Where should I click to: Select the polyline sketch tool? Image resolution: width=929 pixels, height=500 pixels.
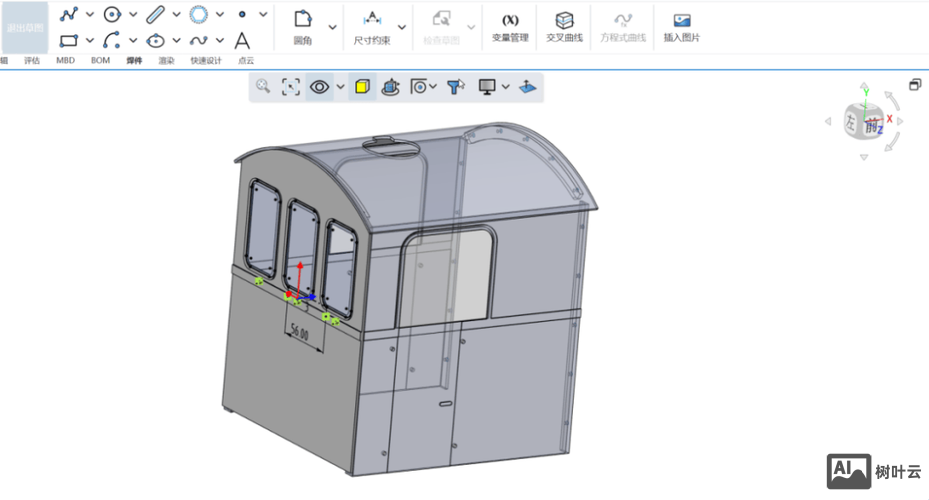pos(68,14)
